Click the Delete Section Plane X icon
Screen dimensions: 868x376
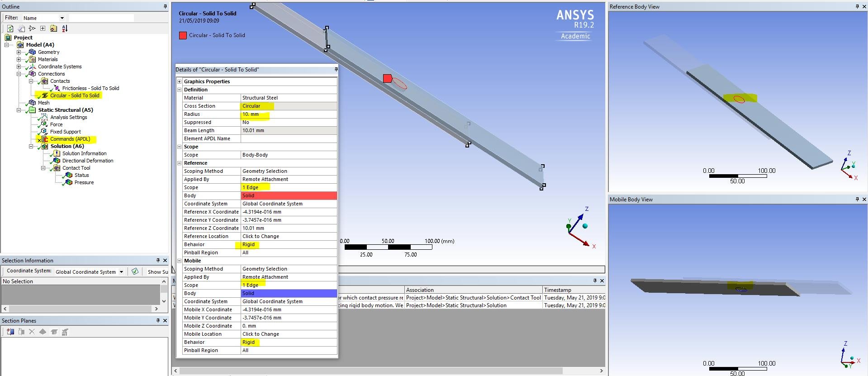pyautogui.click(x=32, y=332)
